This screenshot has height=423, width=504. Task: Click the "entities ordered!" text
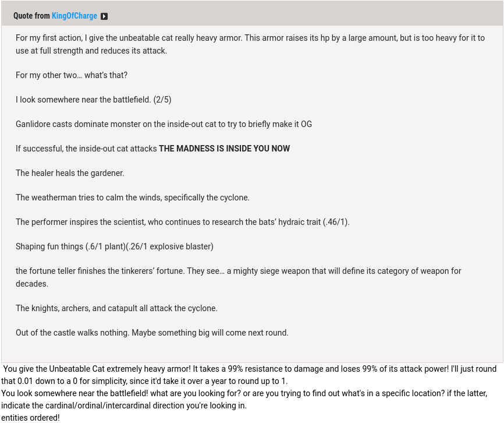click(30, 418)
